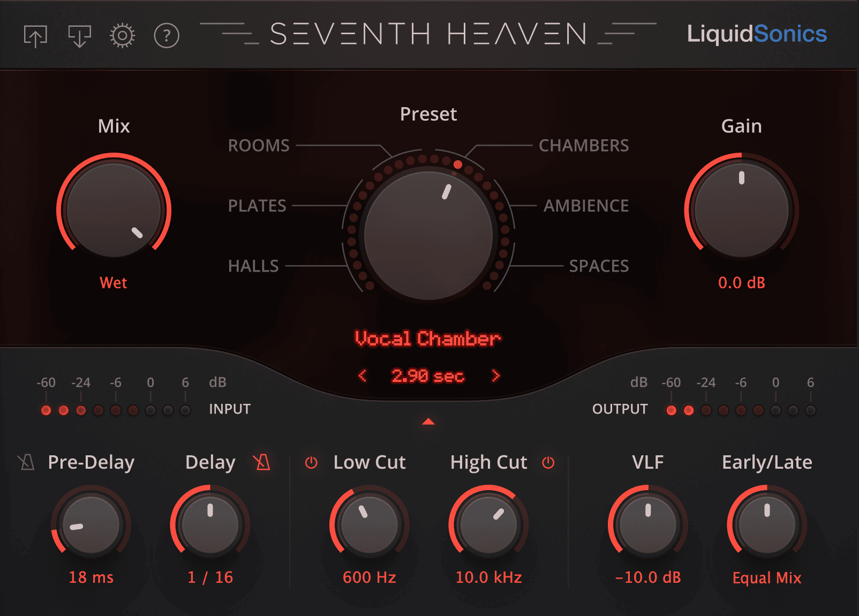The height and width of the screenshot is (616, 859).
Task: Open the settings gear icon
Action: point(122,35)
